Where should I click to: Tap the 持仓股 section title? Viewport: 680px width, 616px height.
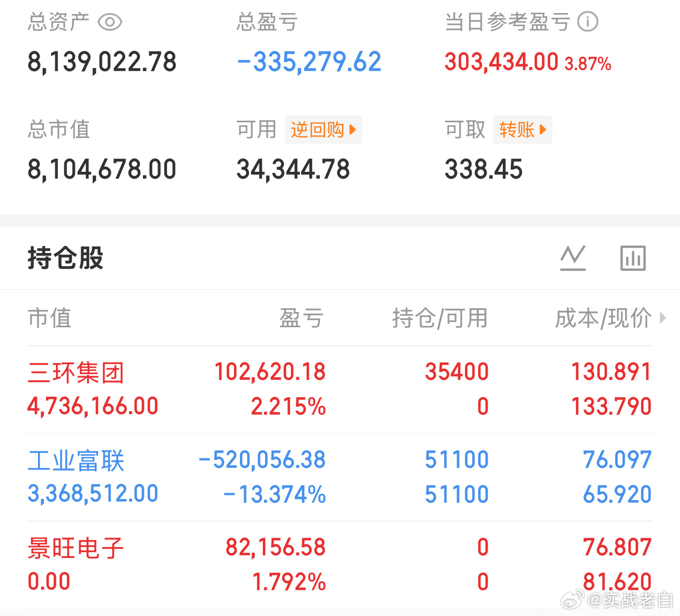coord(65,258)
